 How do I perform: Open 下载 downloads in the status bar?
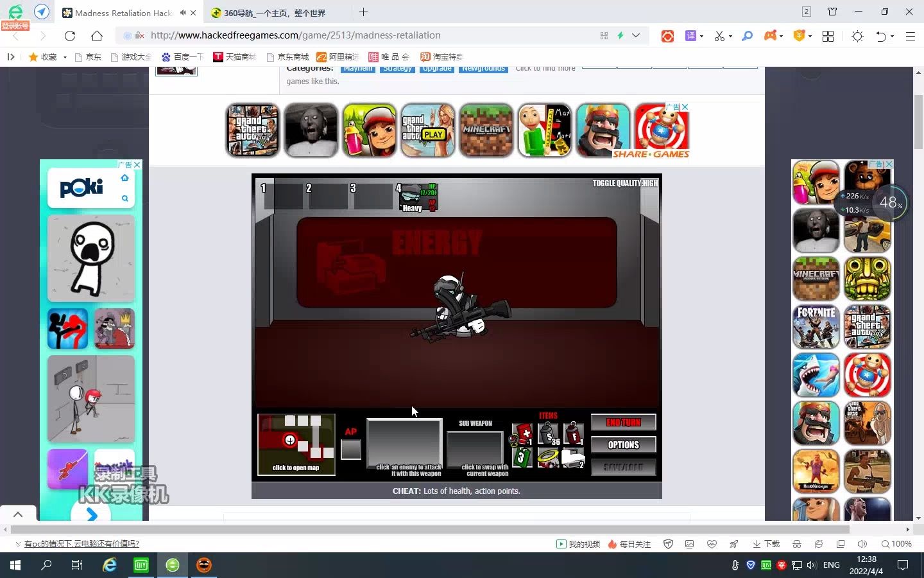[766, 544]
